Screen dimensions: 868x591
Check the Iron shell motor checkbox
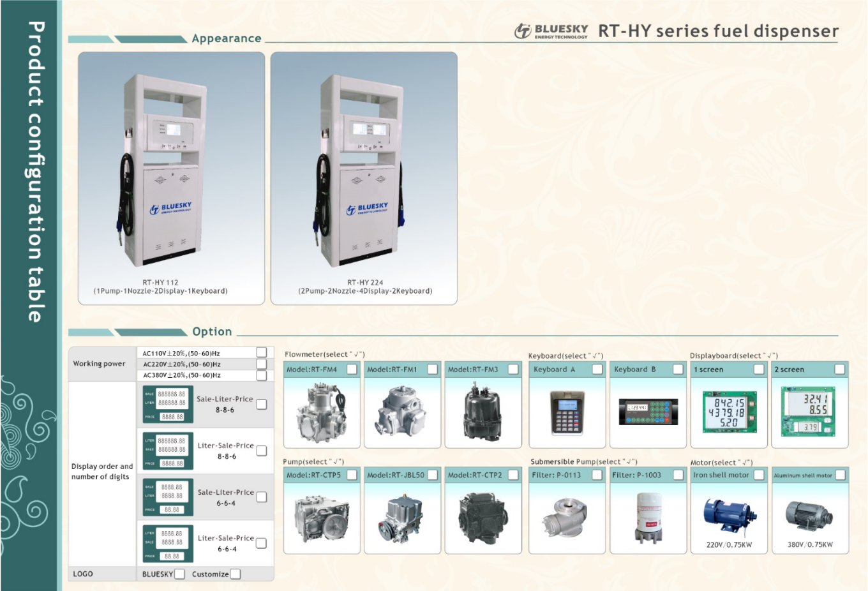point(759,475)
